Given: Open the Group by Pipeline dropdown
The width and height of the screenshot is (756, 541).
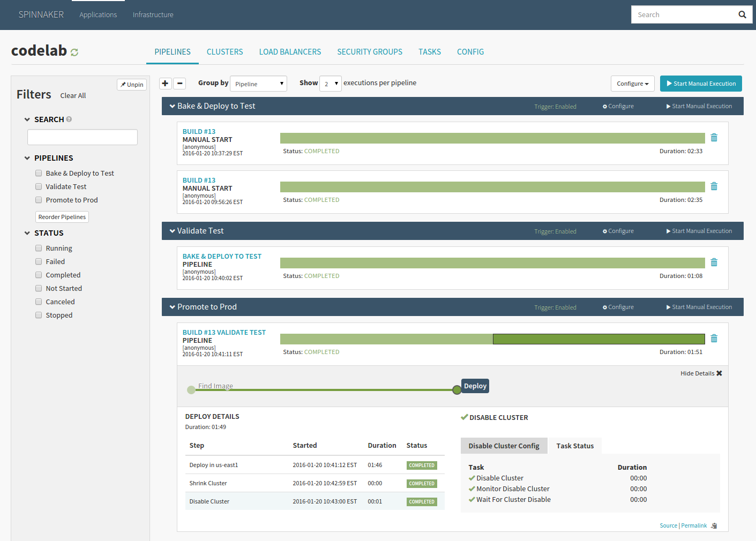Looking at the screenshot, I should [258, 84].
